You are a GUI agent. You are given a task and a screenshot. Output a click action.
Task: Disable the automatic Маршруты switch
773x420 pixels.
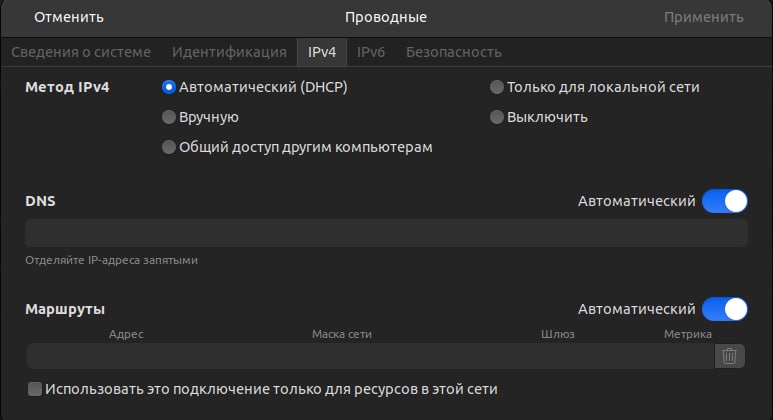point(724,309)
